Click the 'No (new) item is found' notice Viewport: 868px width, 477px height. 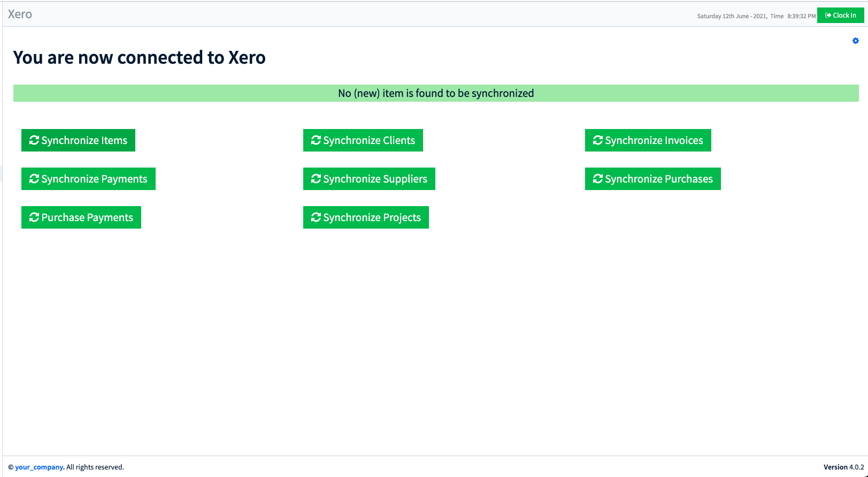(436, 93)
